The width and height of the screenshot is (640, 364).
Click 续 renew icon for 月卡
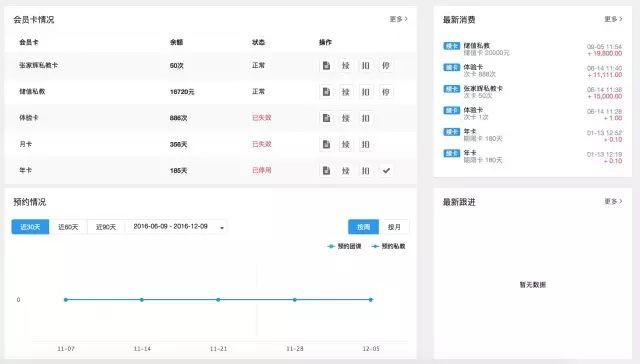click(346, 144)
